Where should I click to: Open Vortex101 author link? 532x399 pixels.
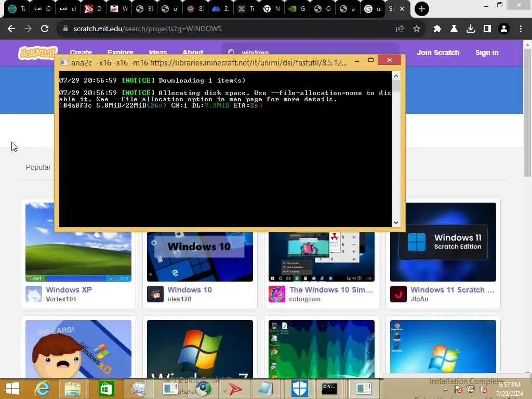[61, 299]
